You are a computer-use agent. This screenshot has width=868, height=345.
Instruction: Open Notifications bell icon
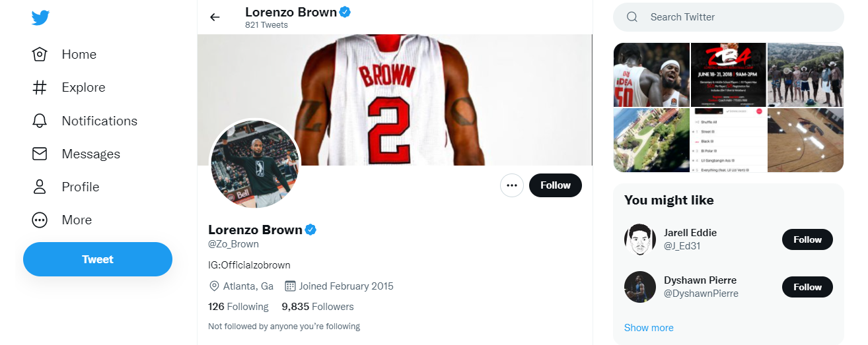40,121
